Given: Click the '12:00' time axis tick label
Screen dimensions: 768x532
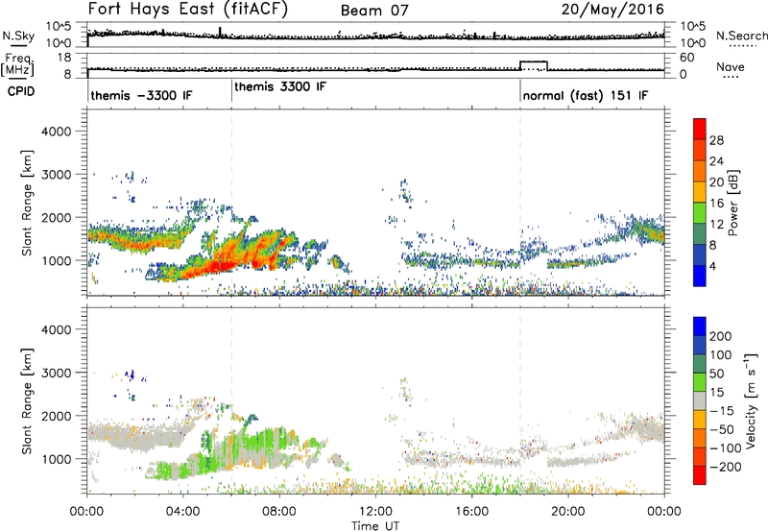Looking at the screenshot, I should point(375,512).
